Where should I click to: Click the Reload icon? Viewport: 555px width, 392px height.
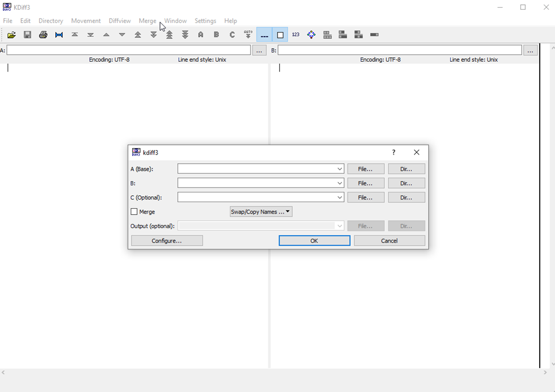(x=59, y=34)
